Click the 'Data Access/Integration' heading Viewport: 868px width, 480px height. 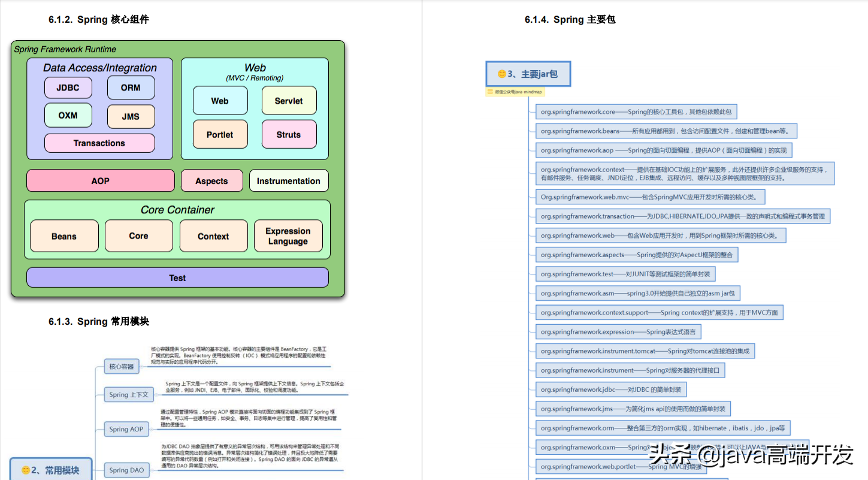coord(100,68)
